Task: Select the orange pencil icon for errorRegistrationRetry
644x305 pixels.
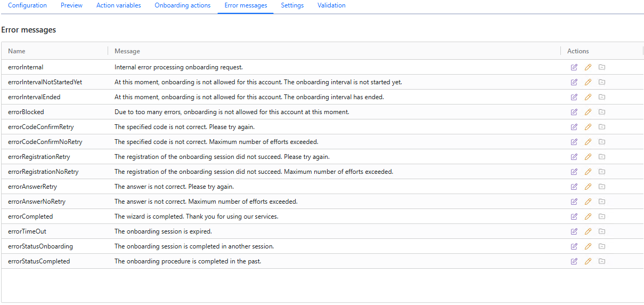Action: point(588,157)
